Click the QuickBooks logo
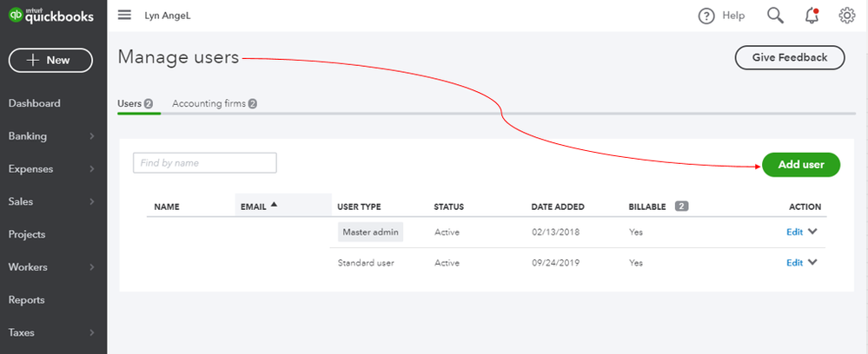 51,16
